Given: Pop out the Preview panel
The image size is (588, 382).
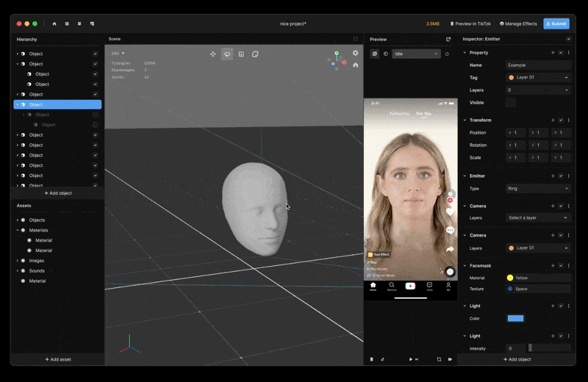Looking at the screenshot, I should click(448, 39).
